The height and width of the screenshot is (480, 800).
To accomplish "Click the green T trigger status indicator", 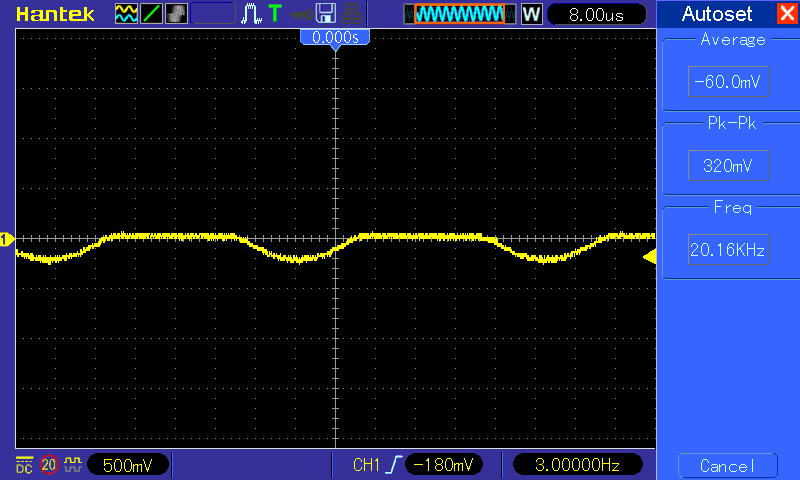I will tap(275, 13).
